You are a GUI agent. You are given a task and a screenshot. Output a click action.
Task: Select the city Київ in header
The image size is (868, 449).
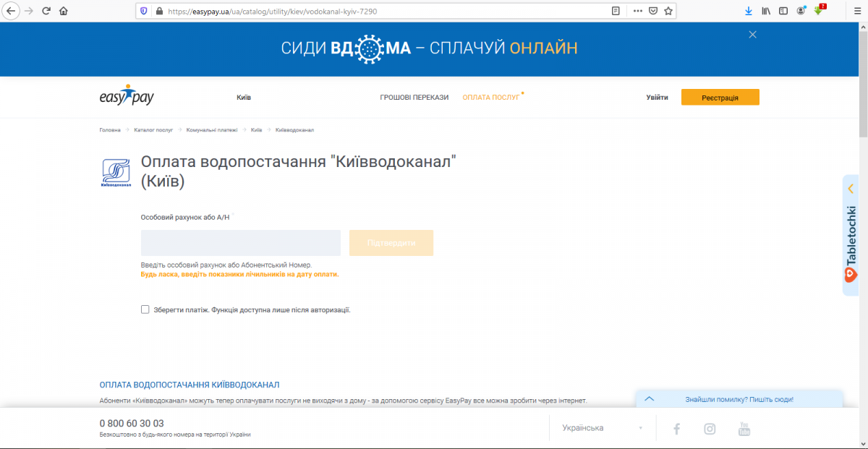[x=244, y=97]
